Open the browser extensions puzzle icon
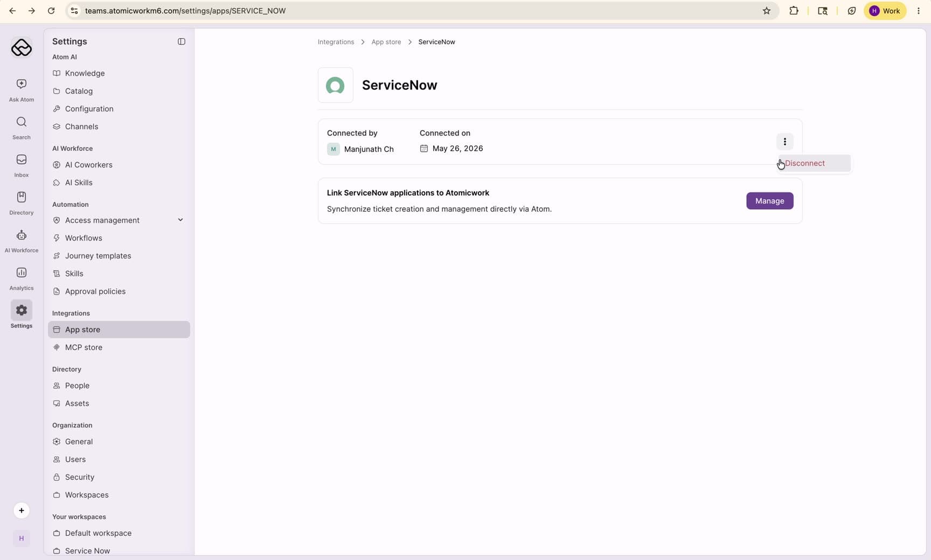The width and height of the screenshot is (931, 560). tap(794, 11)
